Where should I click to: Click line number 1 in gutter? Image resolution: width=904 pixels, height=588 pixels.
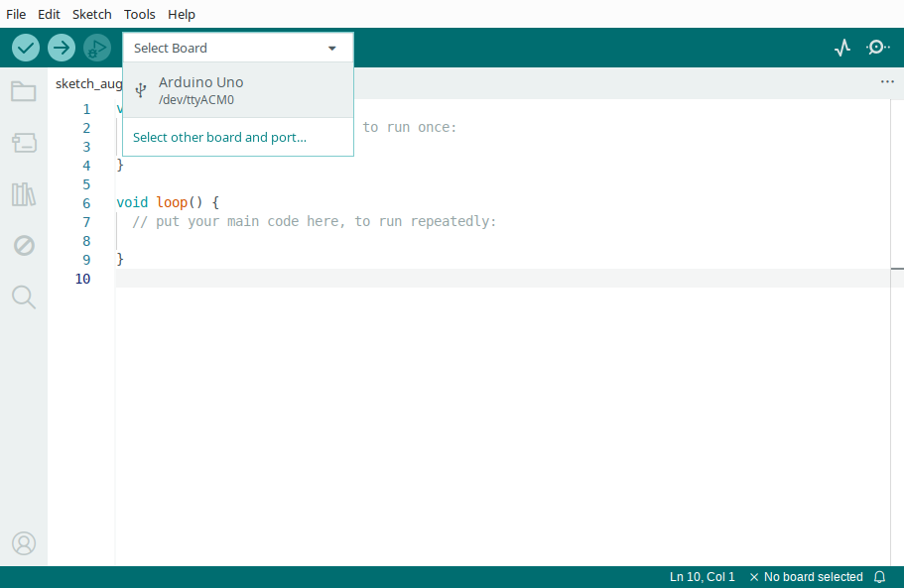point(86,109)
